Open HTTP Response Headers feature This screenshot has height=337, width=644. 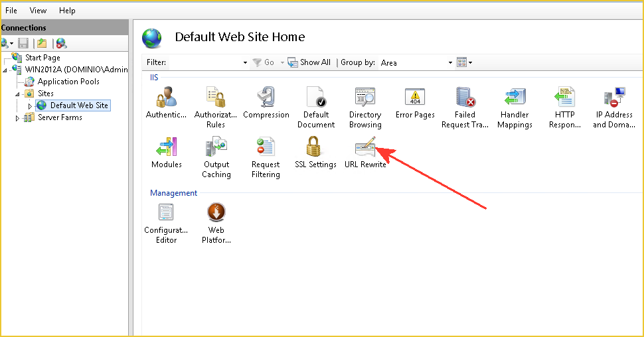(565, 107)
